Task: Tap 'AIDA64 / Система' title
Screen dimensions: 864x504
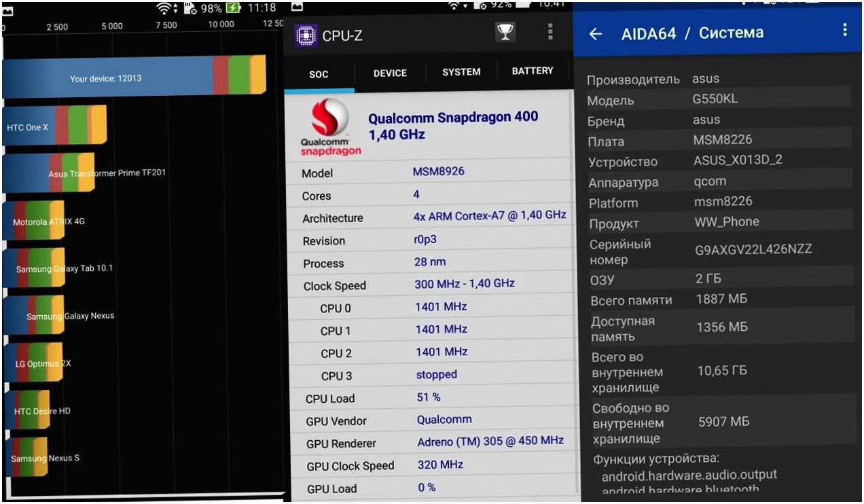Action: [x=692, y=33]
